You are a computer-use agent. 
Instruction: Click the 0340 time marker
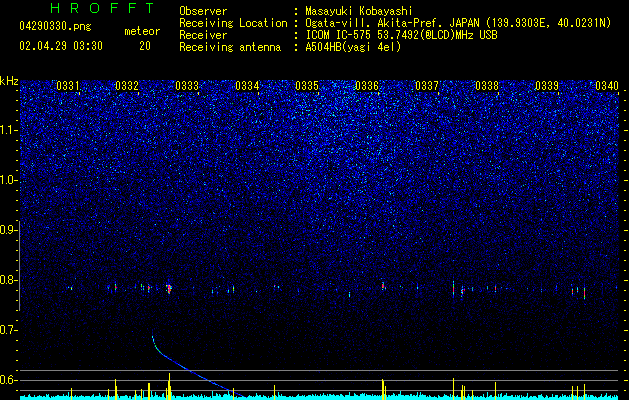point(607,86)
